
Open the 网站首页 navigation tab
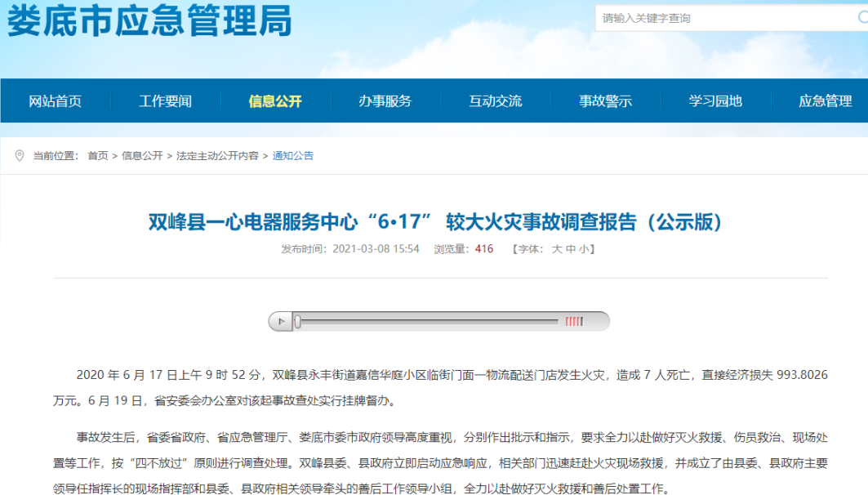pos(56,101)
